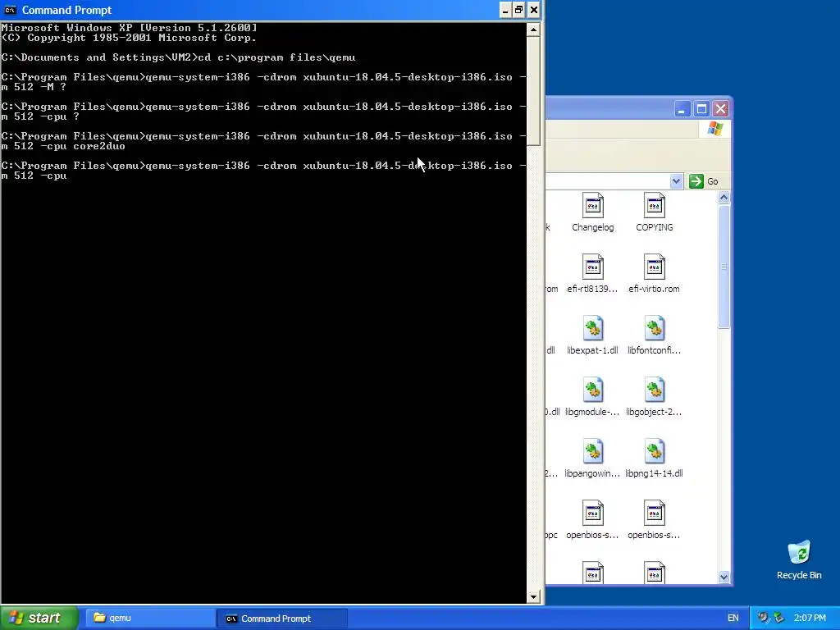Image resolution: width=840 pixels, height=630 pixels.
Task: Restore down the Command Prompt window
Action: 519,10
